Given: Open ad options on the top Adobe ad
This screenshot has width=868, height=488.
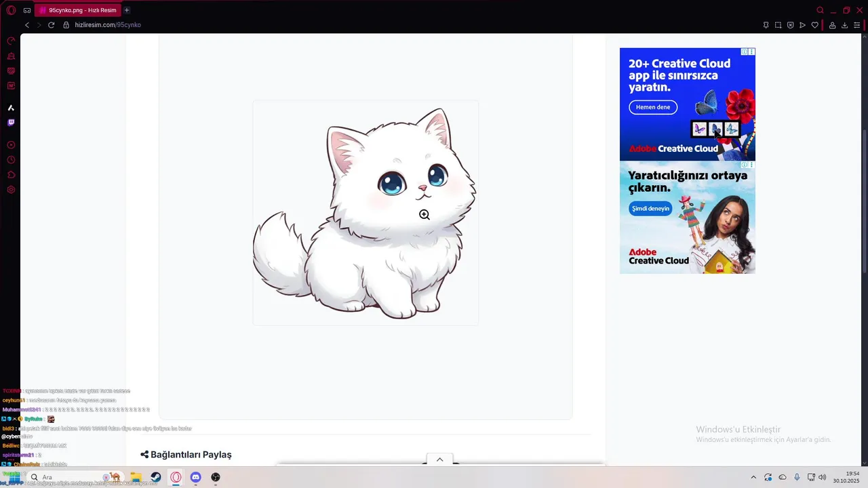Looking at the screenshot, I should [751, 52].
